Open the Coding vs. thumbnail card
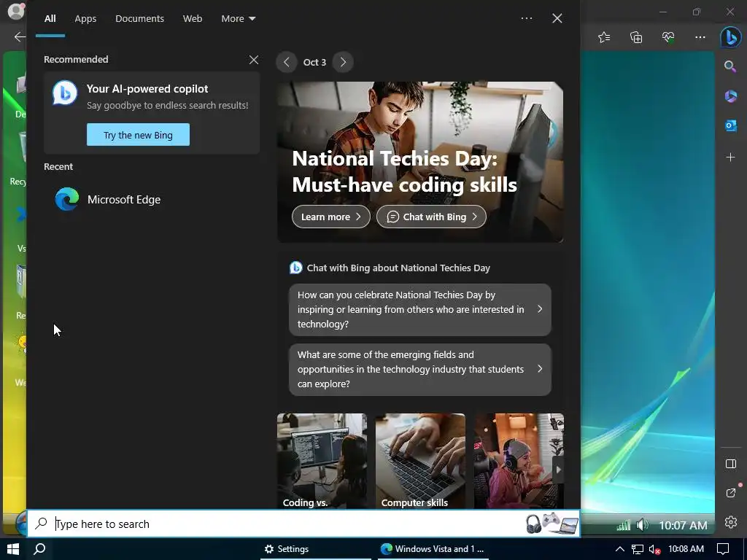The image size is (747, 560). 322,461
